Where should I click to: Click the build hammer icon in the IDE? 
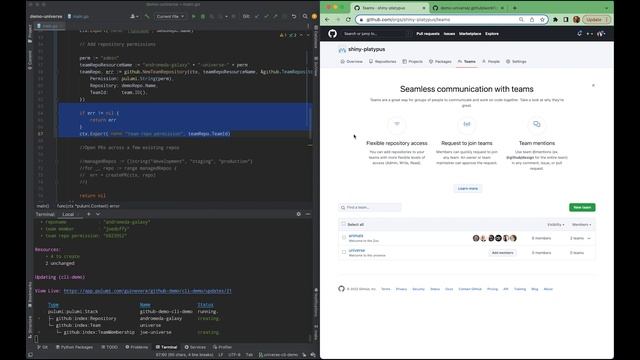147,16
